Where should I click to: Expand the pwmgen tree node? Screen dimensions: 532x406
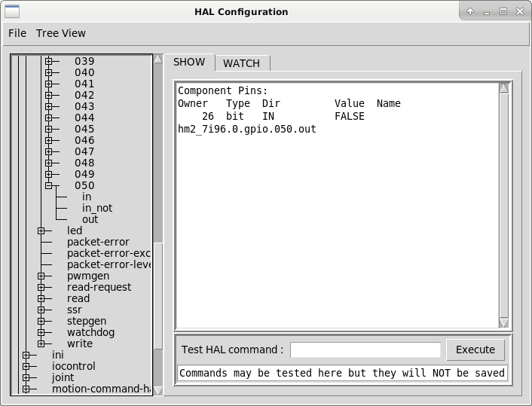(x=41, y=276)
